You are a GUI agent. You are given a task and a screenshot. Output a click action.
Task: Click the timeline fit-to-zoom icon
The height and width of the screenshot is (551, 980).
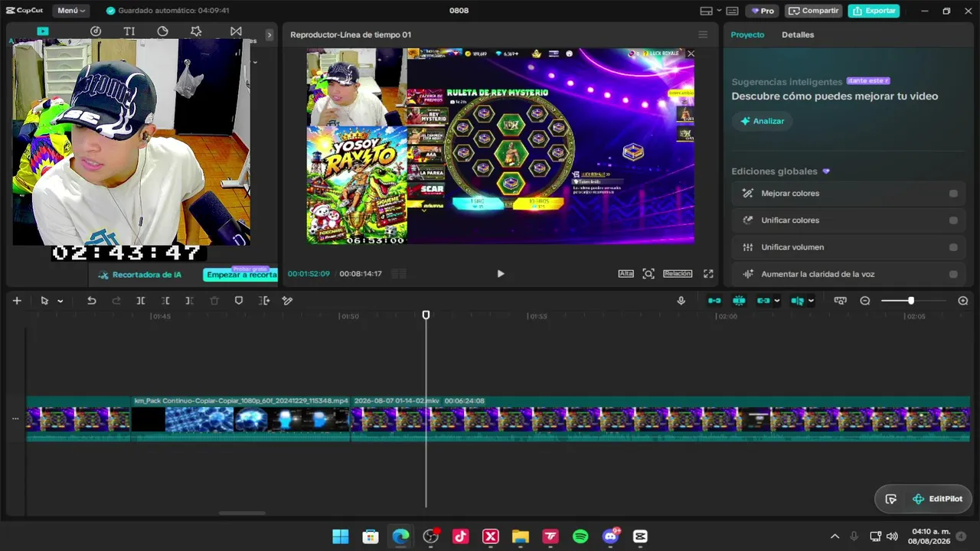(840, 301)
